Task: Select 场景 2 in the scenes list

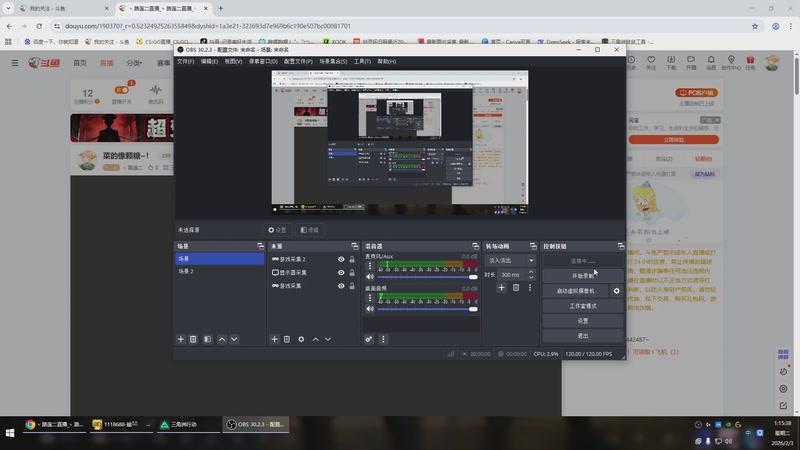Action: tap(219, 271)
